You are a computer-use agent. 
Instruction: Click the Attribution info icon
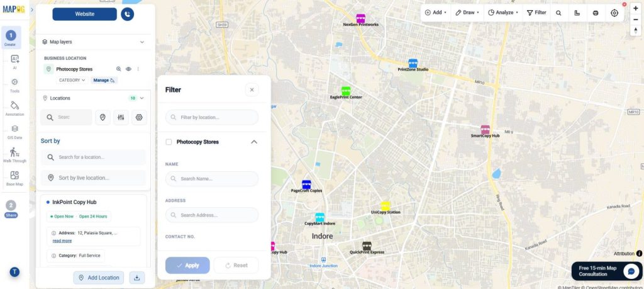click(640, 254)
